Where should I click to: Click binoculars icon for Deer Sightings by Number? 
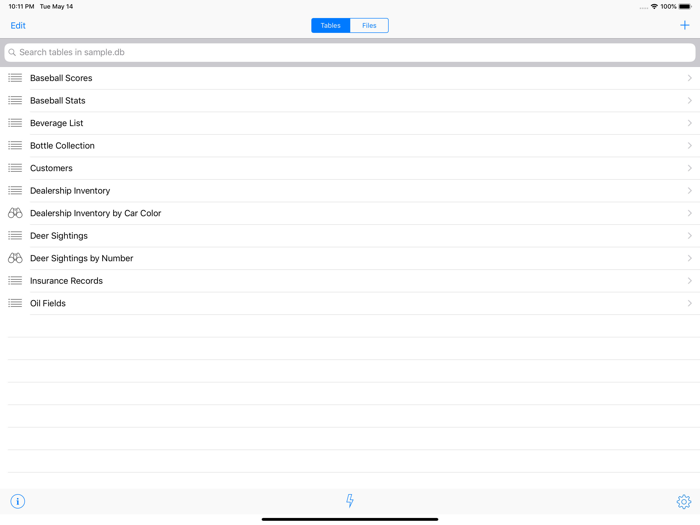tap(15, 258)
